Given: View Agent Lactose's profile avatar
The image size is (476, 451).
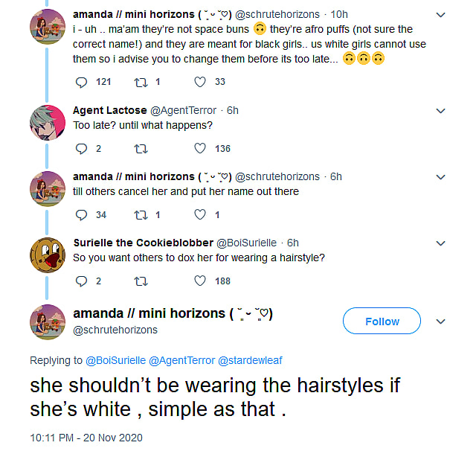Looking at the screenshot, I should point(45,120).
